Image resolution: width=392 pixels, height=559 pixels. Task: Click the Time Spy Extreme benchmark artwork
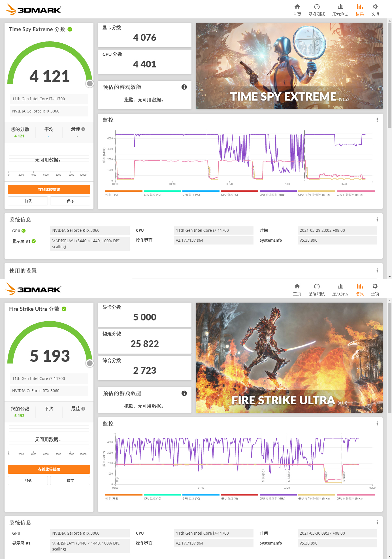pyautogui.click(x=289, y=66)
